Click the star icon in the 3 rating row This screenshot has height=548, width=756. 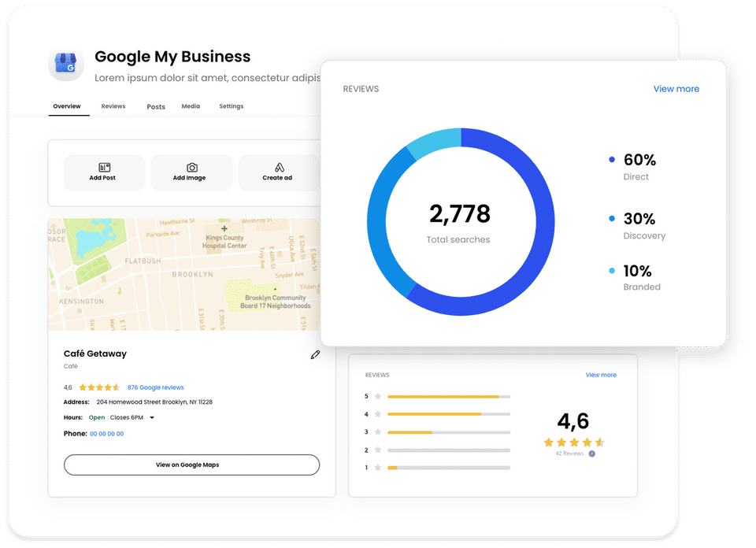[x=378, y=431]
